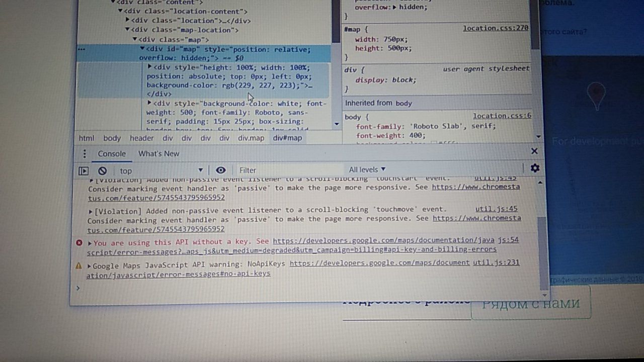Select header in the breadcrumb bar
644x362 pixels.
[142, 138]
